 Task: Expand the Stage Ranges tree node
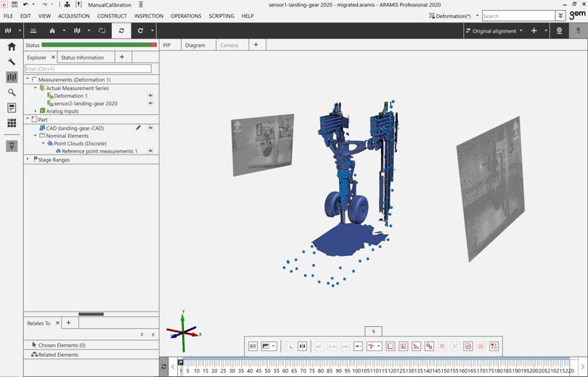(x=28, y=160)
